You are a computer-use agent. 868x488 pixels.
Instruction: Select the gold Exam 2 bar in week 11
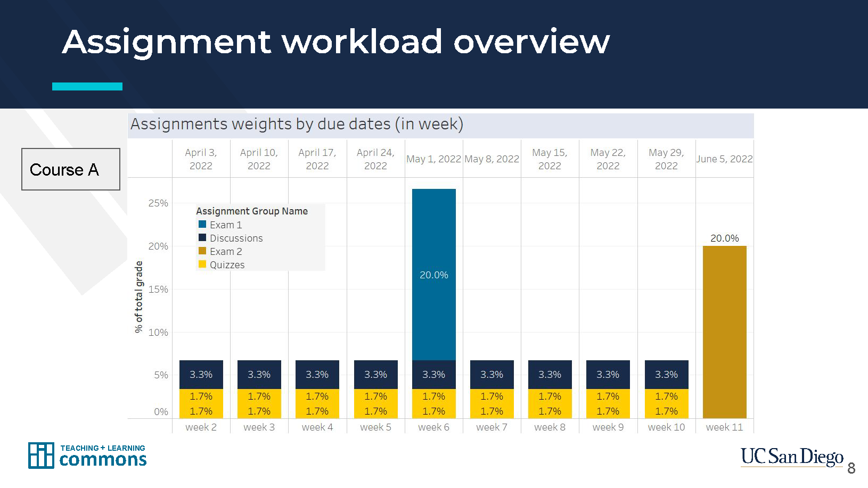pos(725,332)
